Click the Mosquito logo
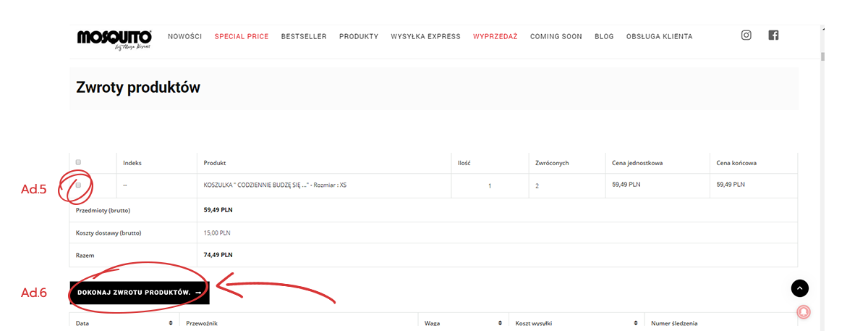The image size is (868, 331). 114,38
